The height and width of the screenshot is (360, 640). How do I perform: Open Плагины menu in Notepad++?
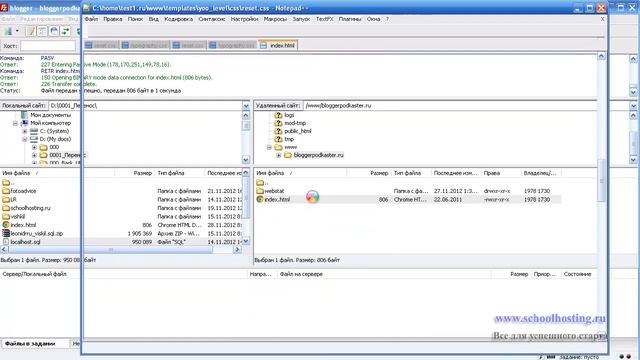click(x=350, y=19)
